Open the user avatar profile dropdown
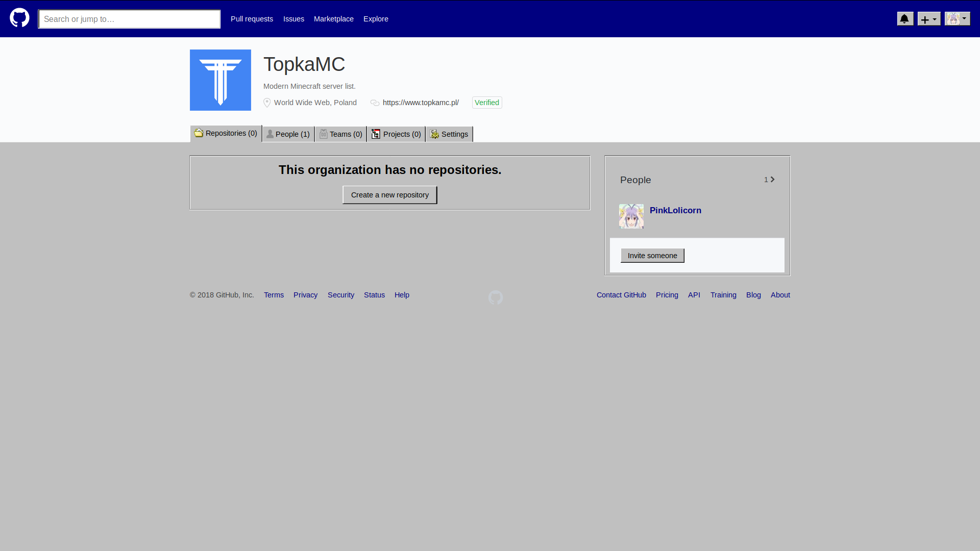This screenshot has height=551, width=980. pos(957,19)
